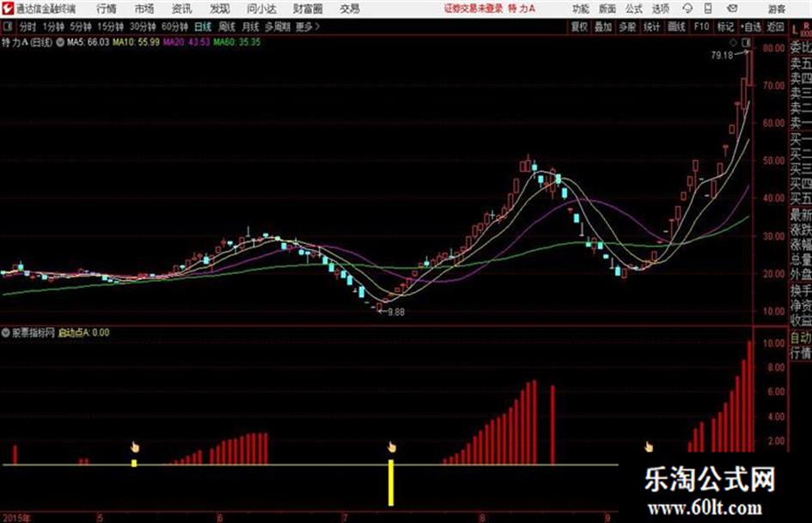Open the 市场 menu

144,9
